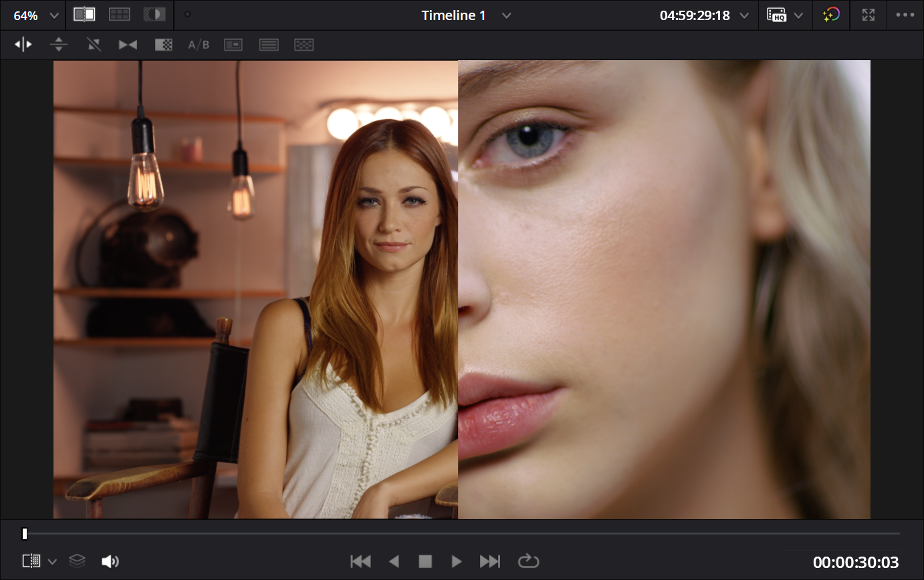Select the alpha checkerboard wipe icon
Viewport: 924px width, 580px height.
pyautogui.click(x=163, y=45)
